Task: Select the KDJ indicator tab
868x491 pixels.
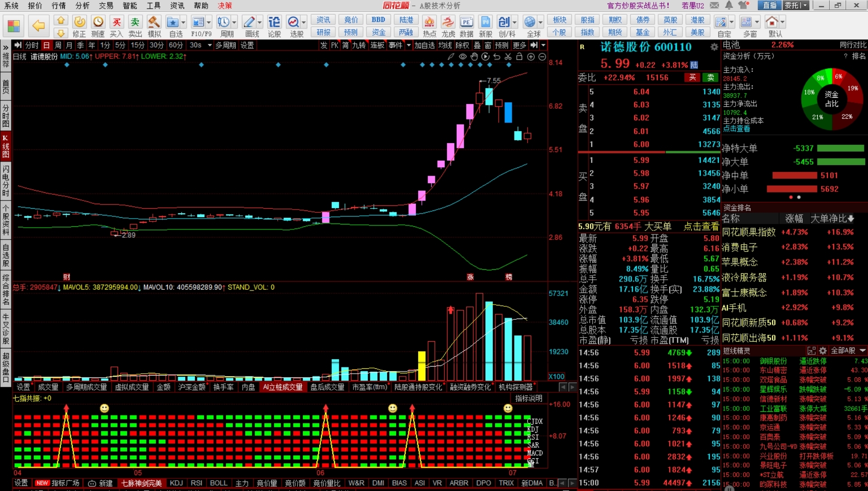Action: coord(176,483)
